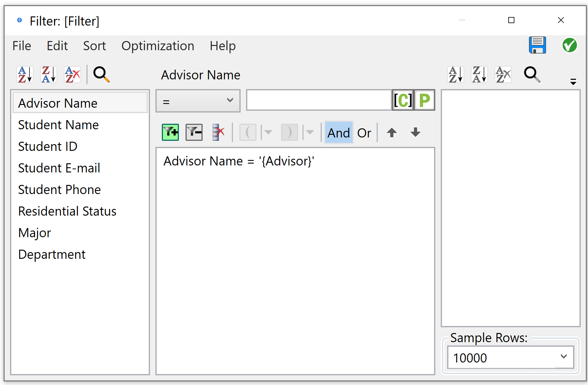The width and height of the screenshot is (588, 385).
Task: Open the sample values panel options arrow
Action: [573, 82]
